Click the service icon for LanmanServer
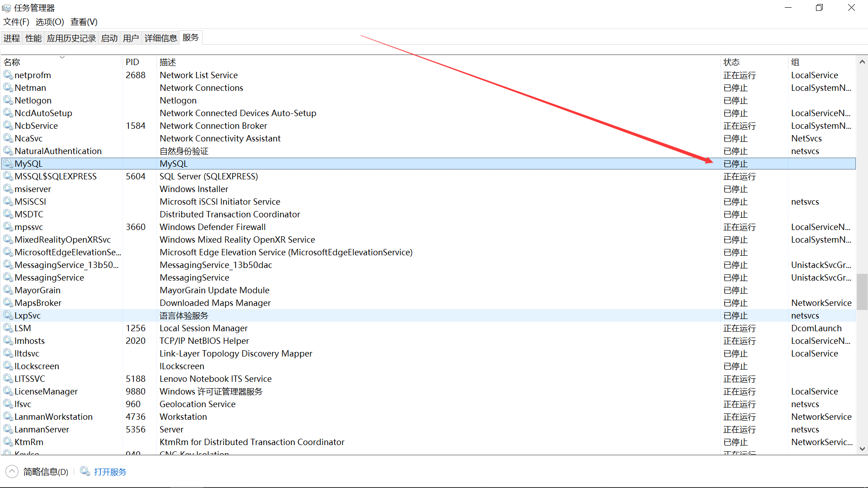Viewport: 868px width, 488px height. coord(8,429)
